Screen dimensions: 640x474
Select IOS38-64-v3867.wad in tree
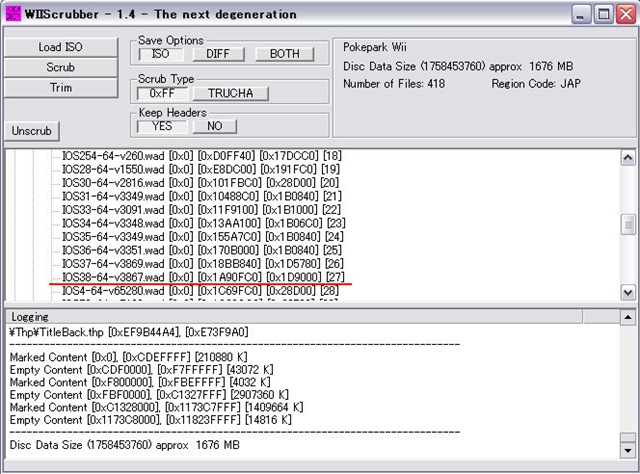click(x=204, y=277)
